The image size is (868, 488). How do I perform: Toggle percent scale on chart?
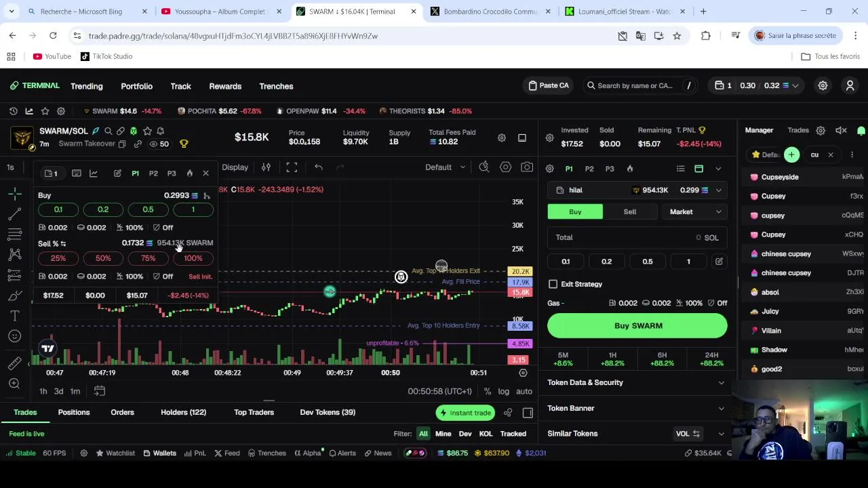click(x=487, y=391)
